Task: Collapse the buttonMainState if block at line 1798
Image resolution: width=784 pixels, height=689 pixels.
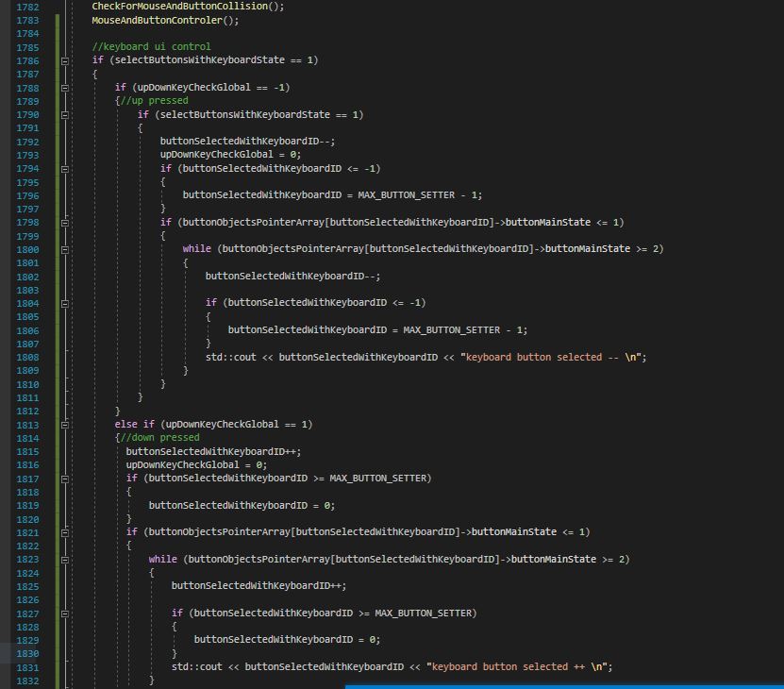Action: click(x=65, y=223)
